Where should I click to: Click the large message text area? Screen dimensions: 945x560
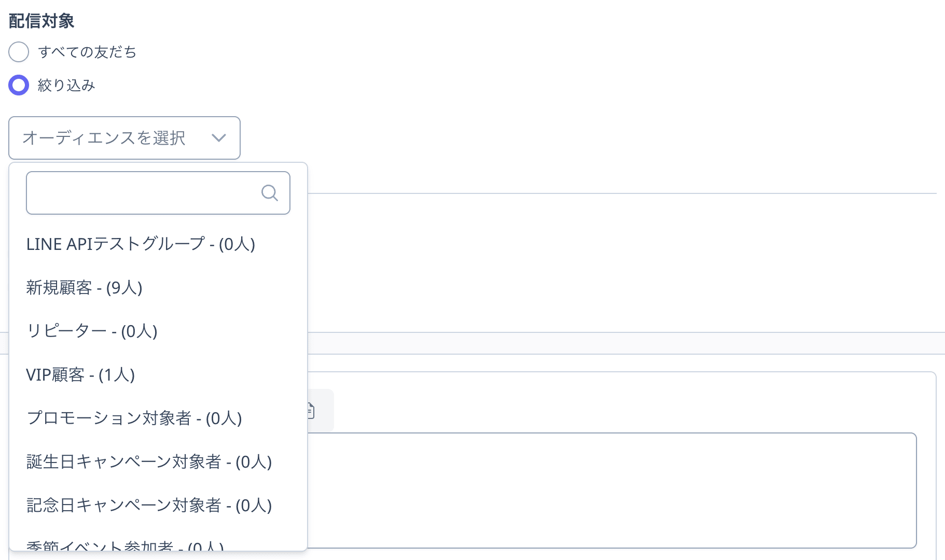click(x=612, y=491)
